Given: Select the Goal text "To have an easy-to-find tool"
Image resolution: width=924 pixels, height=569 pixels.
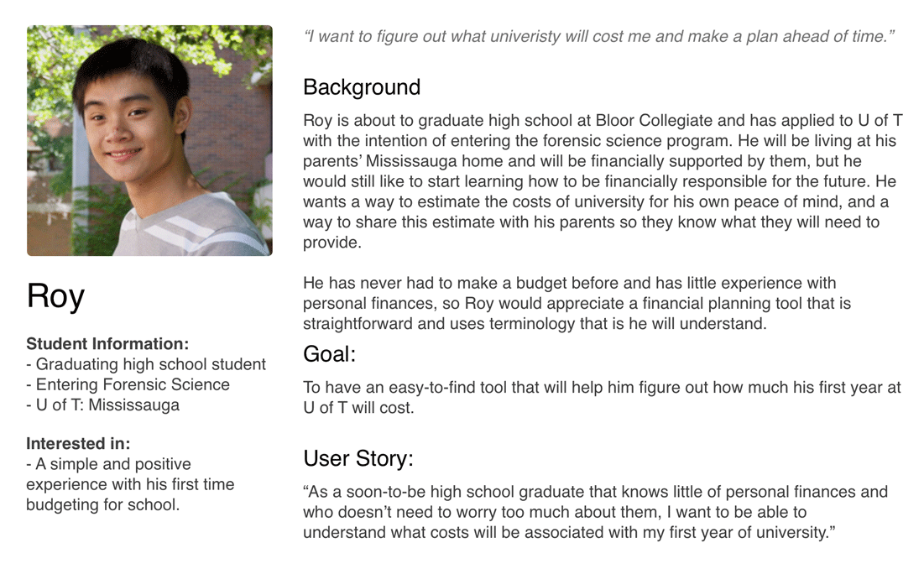Looking at the screenshot, I should (x=602, y=398).
